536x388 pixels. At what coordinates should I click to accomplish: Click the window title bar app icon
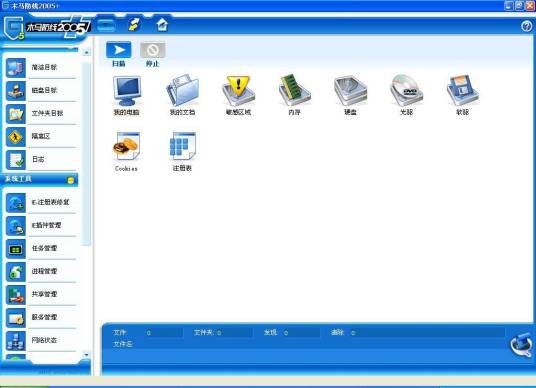[x=5, y=6]
